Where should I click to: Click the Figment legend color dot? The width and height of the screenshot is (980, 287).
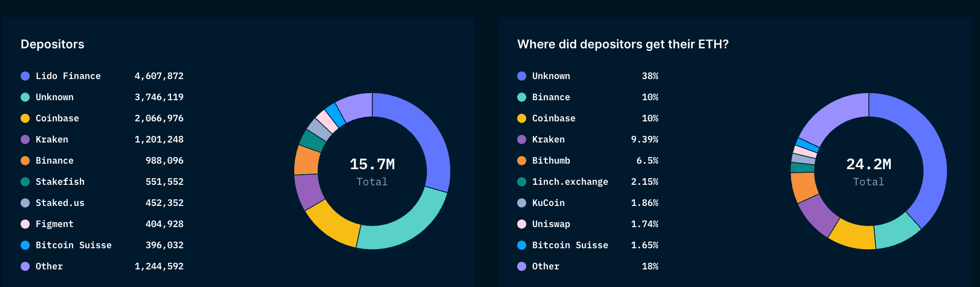(x=25, y=224)
